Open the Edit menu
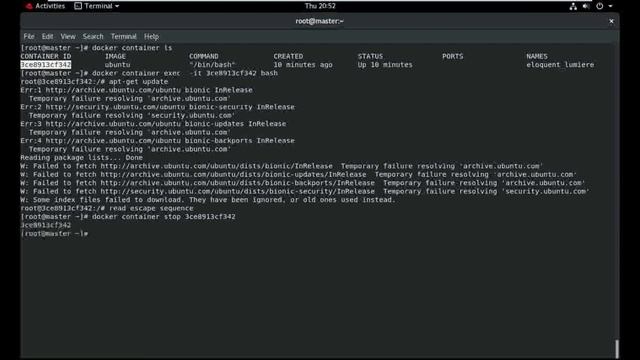This screenshot has height=360, width=640. click(x=47, y=36)
